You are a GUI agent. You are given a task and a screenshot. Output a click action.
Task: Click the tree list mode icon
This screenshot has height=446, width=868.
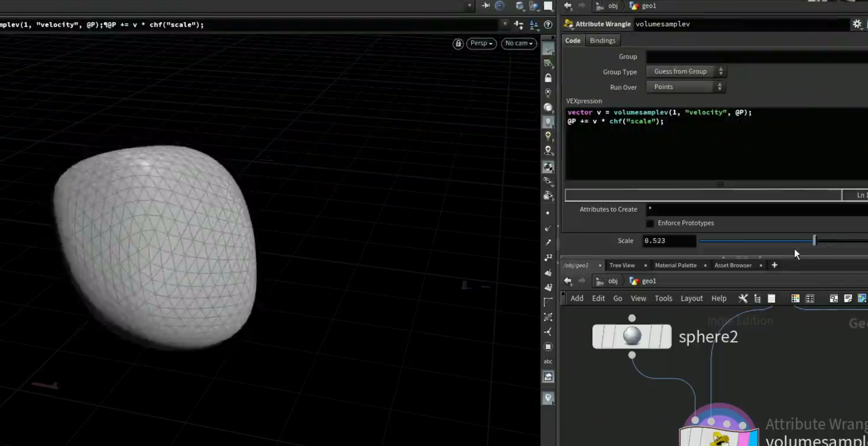757,299
